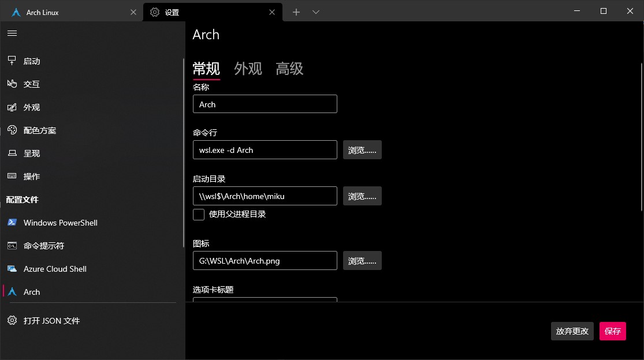Switch to the 高级 advanced tab
644x360 pixels.
pos(289,69)
